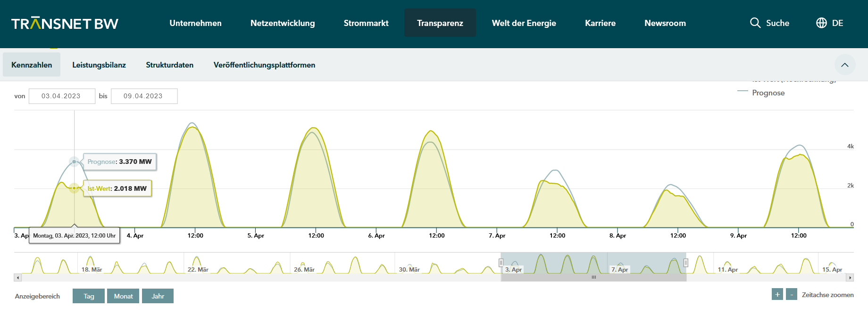Set display range to Tag
Screen dimensions: 868x316
click(x=89, y=296)
